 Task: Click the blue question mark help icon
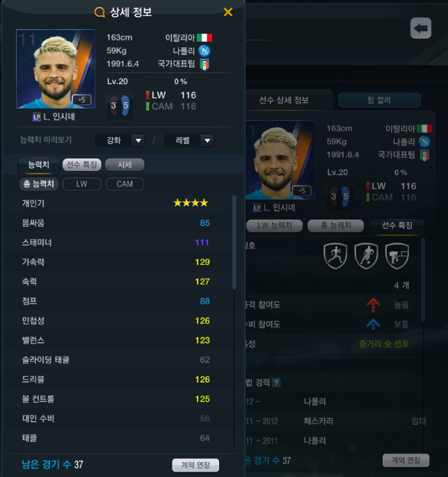click(276, 382)
